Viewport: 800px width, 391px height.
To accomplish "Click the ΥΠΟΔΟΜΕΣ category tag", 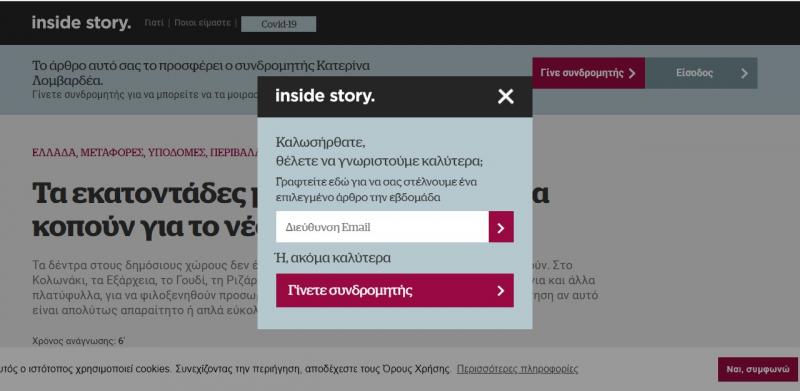I will click(x=177, y=153).
